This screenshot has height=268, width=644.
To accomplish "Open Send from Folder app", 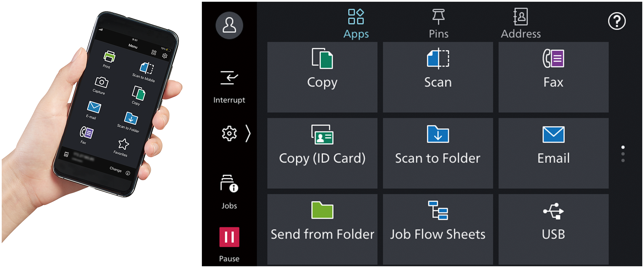I will [x=322, y=229].
